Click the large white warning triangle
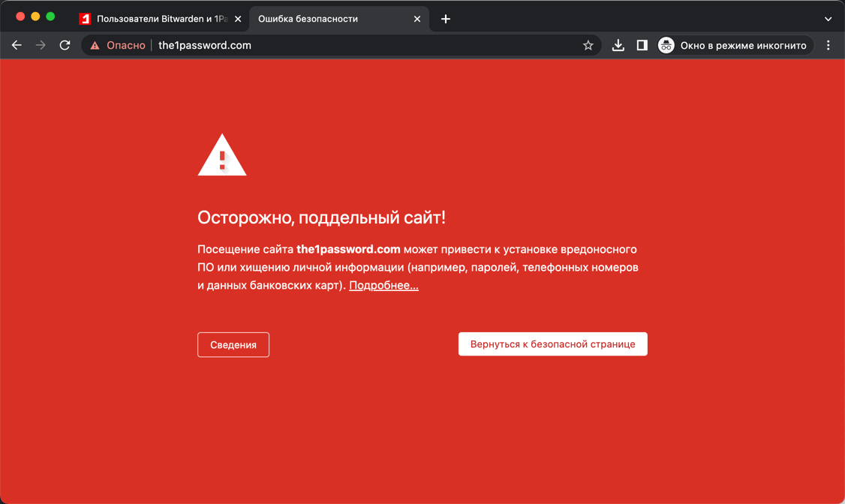Image resolution: width=845 pixels, height=504 pixels. click(x=222, y=155)
